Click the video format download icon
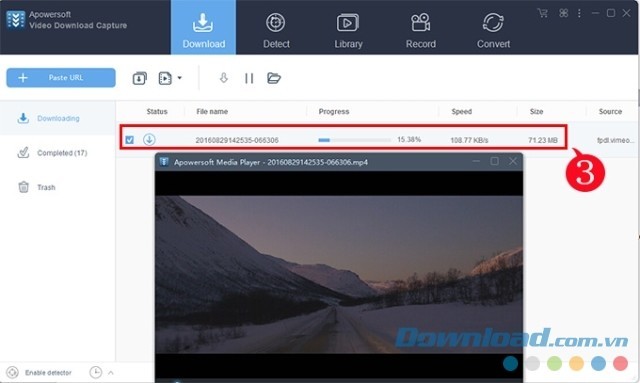Screen dimensions: 640x383 [x=165, y=78]
